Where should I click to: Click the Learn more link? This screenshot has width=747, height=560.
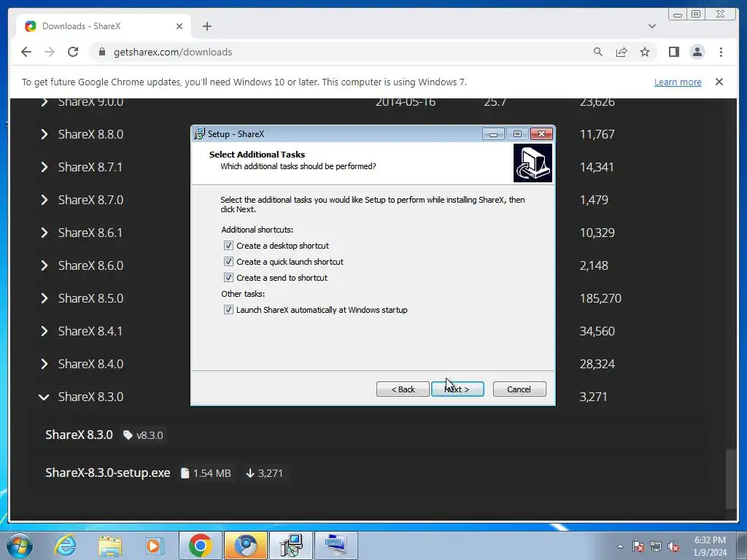pos(678,82)
